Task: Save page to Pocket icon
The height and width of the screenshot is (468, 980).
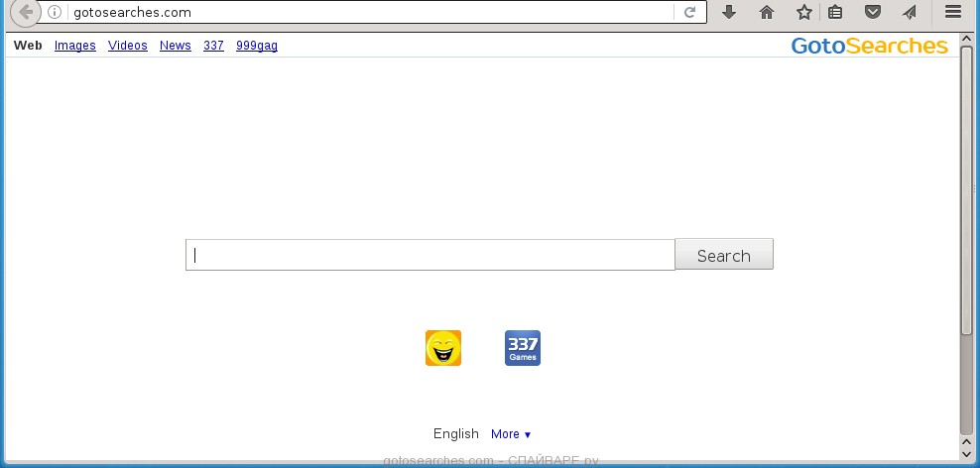Action: tap(872, 13)
